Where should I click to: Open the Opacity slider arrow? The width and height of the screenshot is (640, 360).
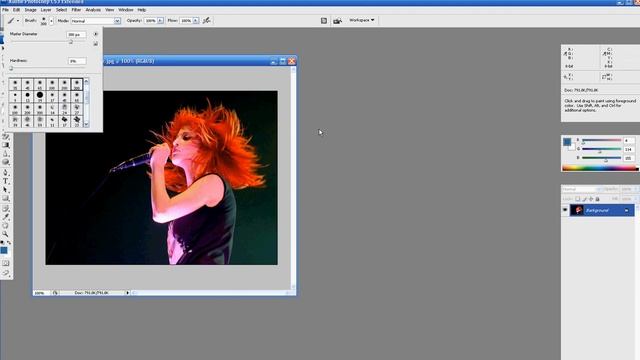[x=160, y=20]
